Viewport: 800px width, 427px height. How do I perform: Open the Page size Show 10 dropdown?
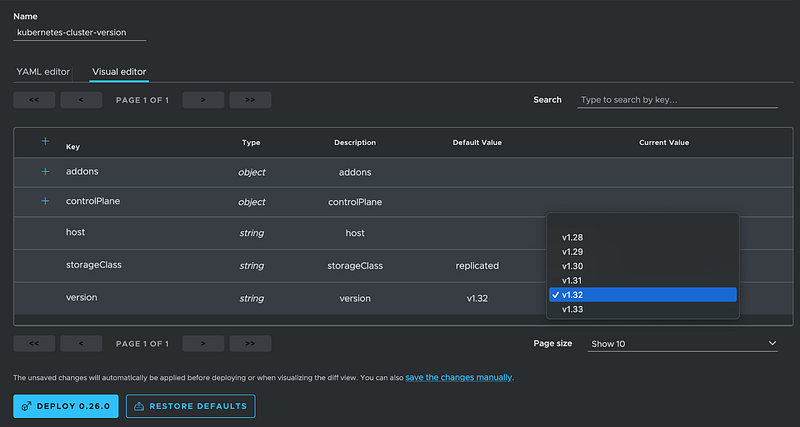click(x=682, y=343)
